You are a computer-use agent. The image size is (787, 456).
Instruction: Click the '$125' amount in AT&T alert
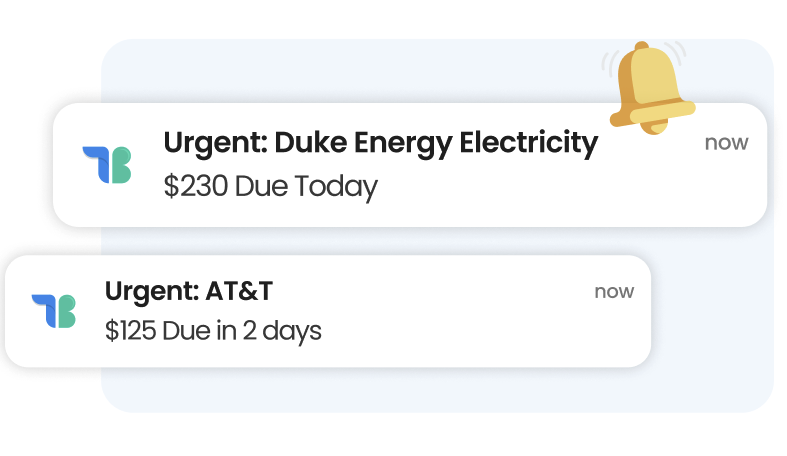coord(130,330)
